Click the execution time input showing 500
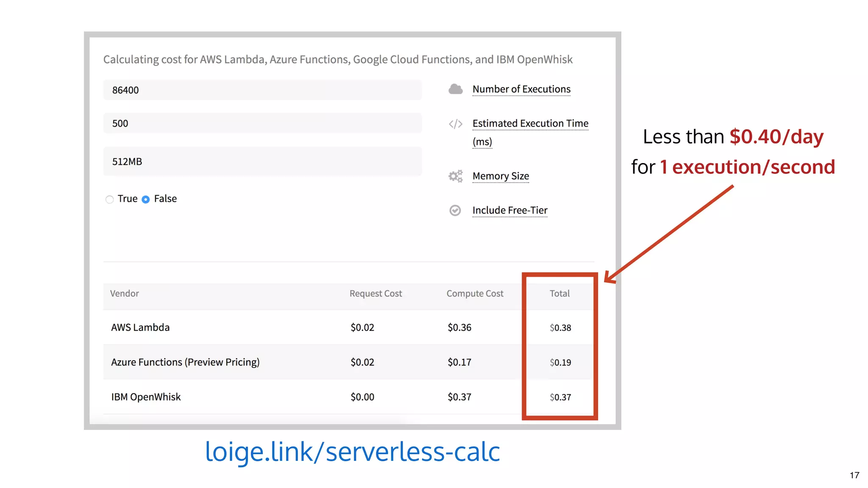 pos(262,123)
